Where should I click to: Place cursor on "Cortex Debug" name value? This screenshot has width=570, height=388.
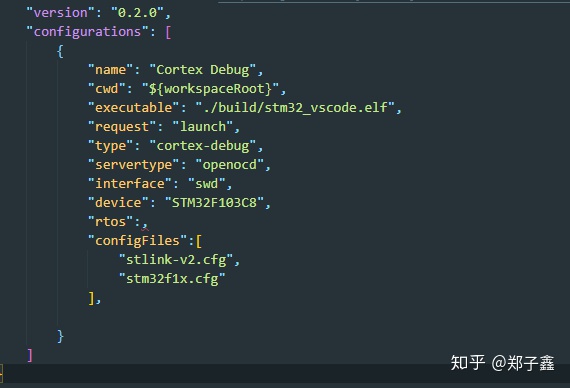pos(202,69)
